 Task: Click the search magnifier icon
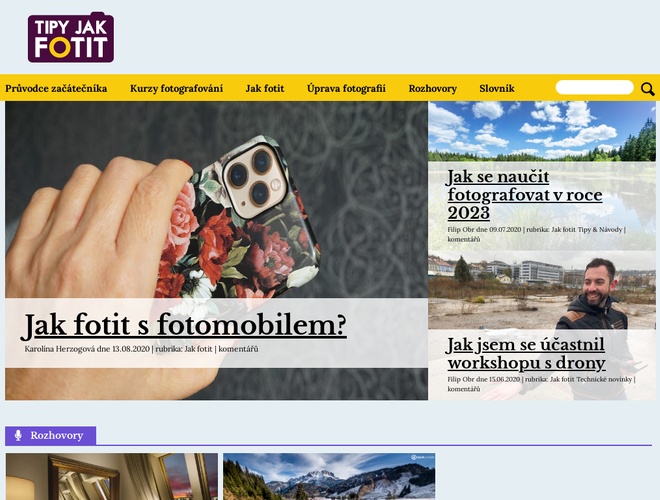647,89
